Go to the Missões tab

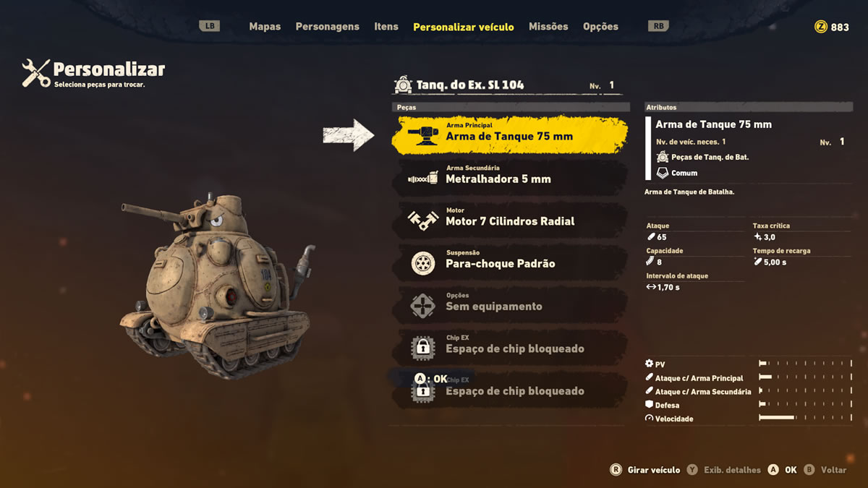548,27
